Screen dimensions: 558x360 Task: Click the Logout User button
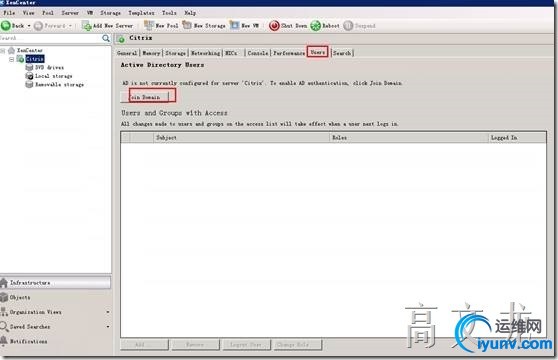tap(247, 345)
